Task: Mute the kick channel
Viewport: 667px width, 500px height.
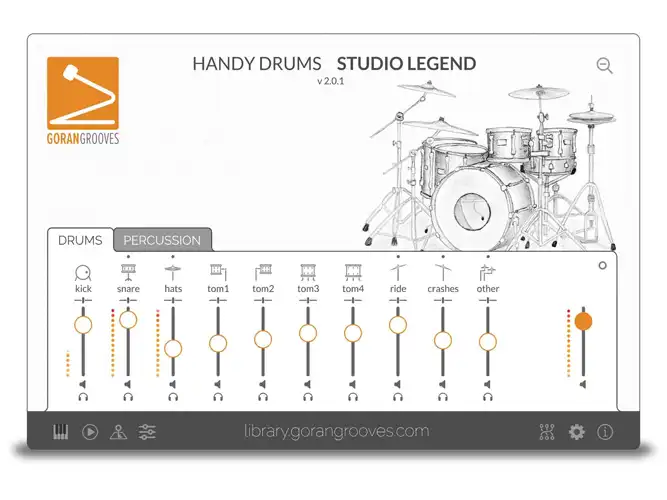Action: coord(83,384)
